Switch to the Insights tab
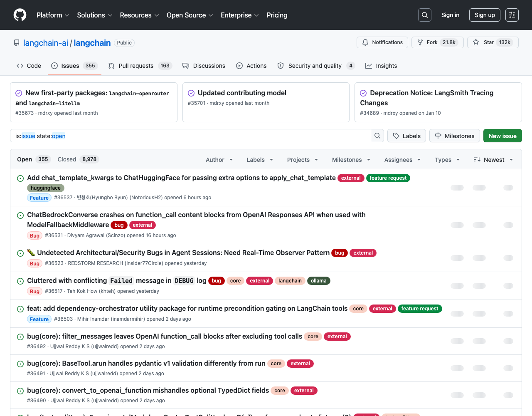Image resolution: width=532 pixels, height=416 pixels. 381,66
